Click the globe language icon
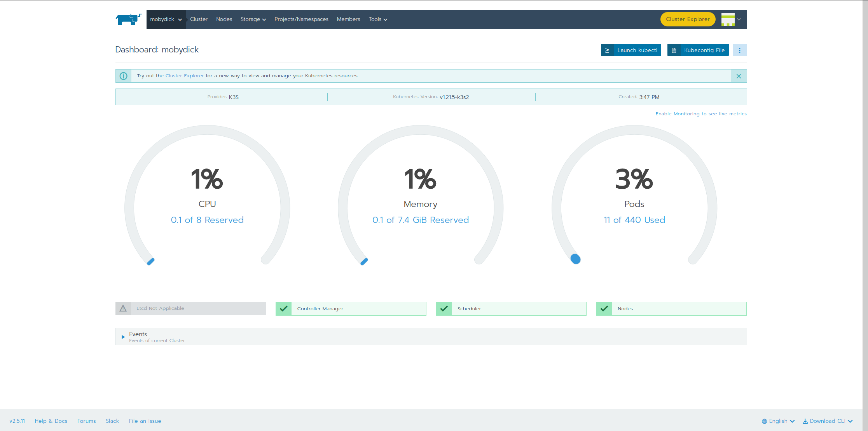 tap(764, 421)
